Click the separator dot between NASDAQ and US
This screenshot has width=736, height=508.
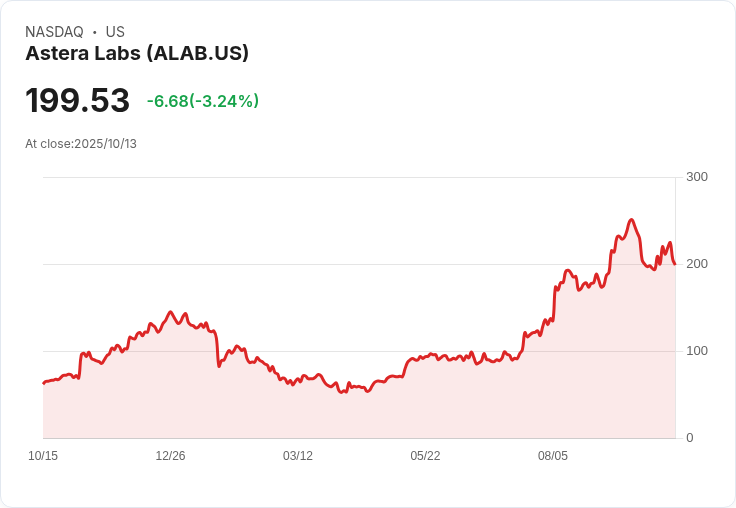click(x=95, y=32)
